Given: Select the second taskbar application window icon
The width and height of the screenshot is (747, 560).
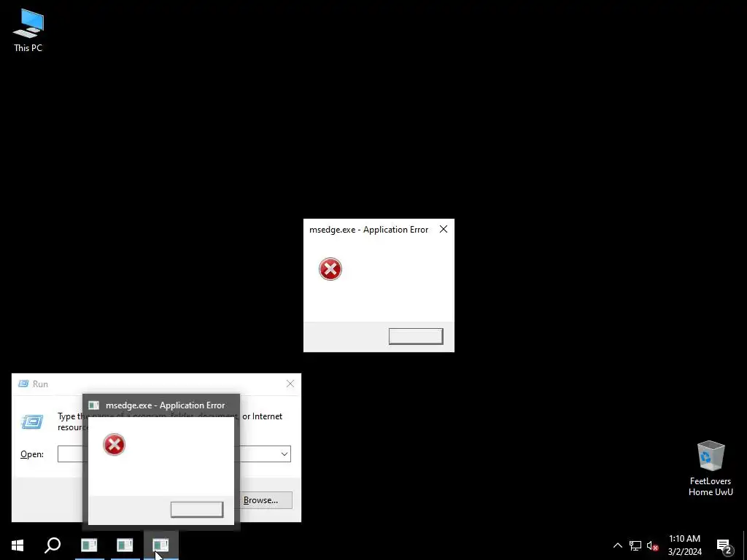Looking at the screenshot, I should [125, 545].
